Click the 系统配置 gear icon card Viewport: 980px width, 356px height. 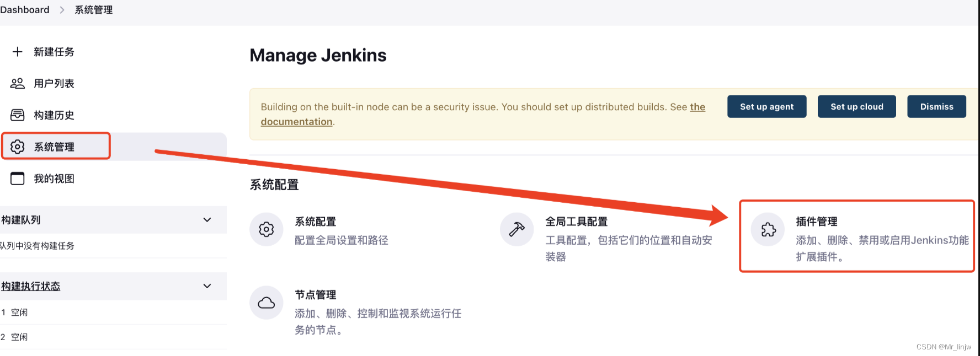pos(267,229)
